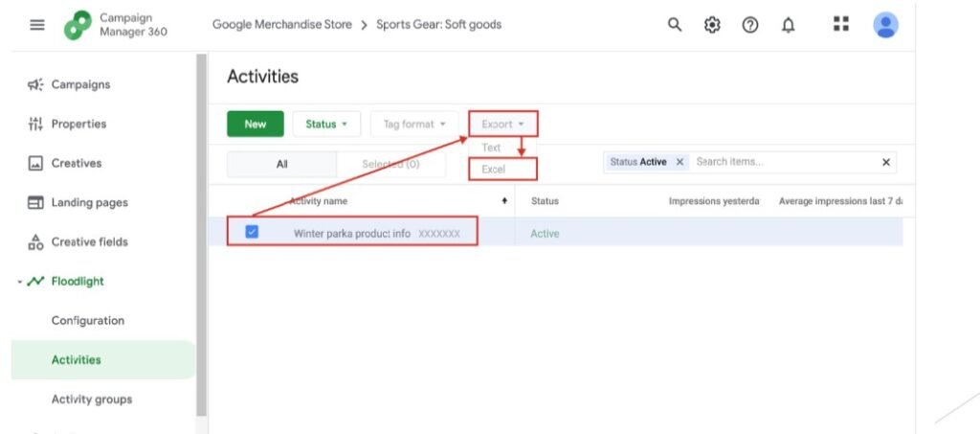980x434 pixels.
Task: Open the Export dropdown
Action: (x=502, y=124)
